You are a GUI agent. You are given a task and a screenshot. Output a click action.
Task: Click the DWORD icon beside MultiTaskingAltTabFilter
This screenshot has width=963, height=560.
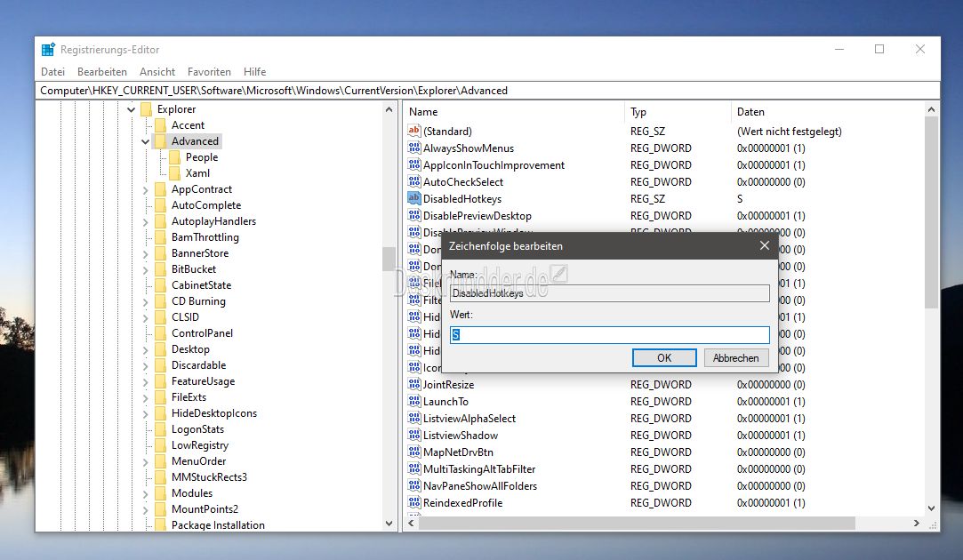(414, 468)
